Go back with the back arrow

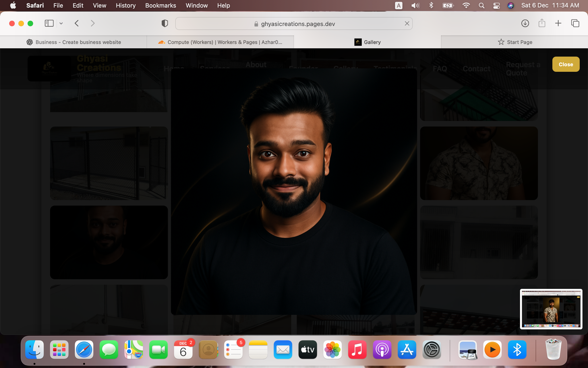tap(77, 23)
